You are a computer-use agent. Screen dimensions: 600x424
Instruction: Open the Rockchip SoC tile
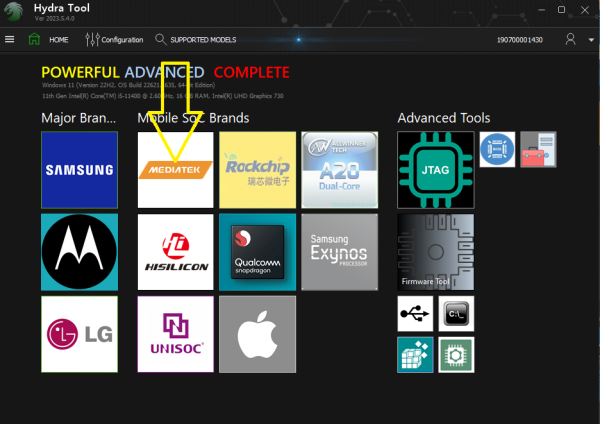[258, 170]
